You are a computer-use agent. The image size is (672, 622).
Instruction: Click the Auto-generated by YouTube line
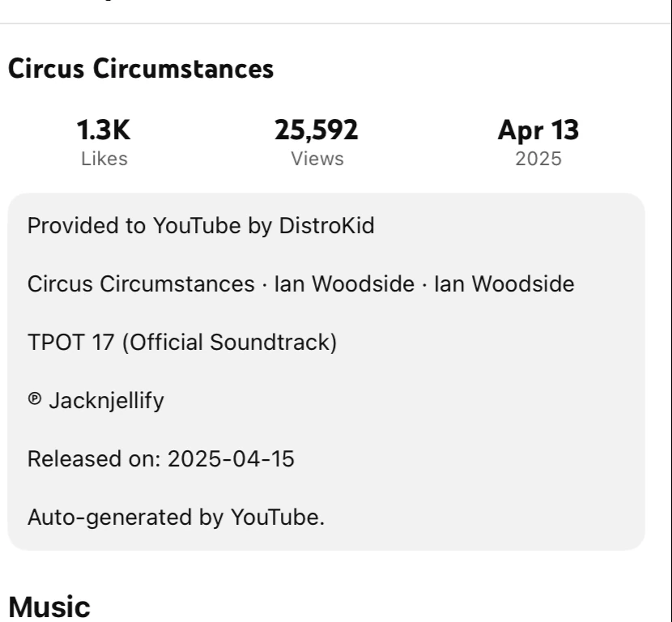176,518
